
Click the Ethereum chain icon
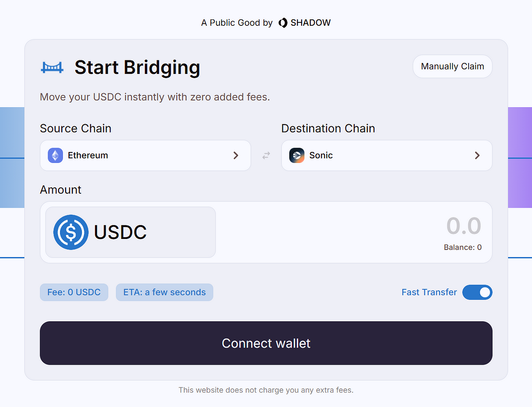(55, 155)
